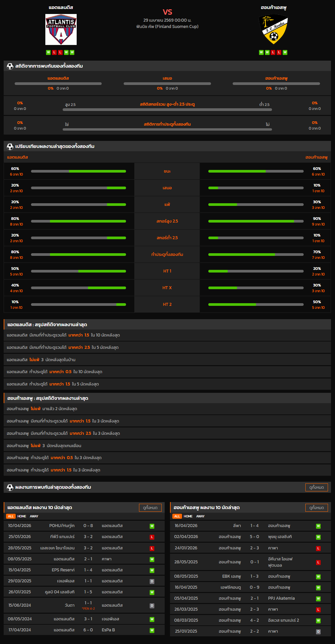Select AWAY filter in Atlantis last 10 matches
The image size is (335, 644).
34,516
